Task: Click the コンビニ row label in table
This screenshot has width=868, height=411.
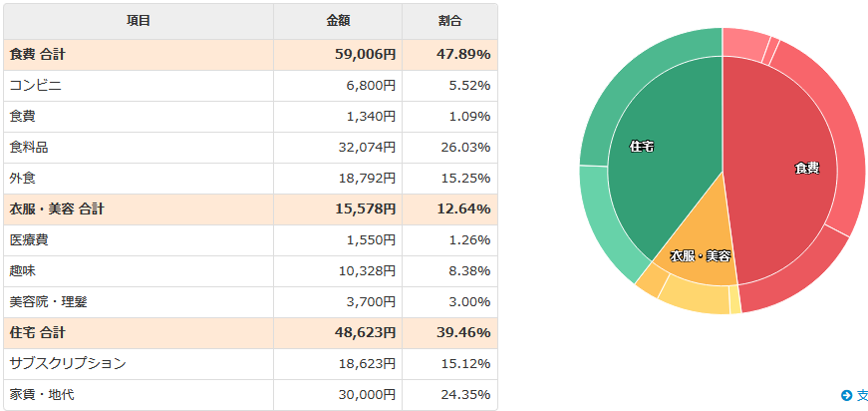Action: [36, 86]
